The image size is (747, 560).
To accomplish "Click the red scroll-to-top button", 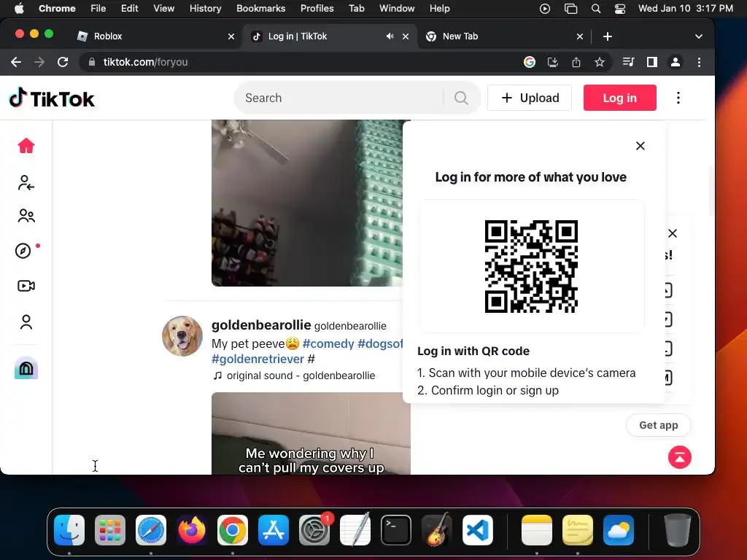I will 679,457.
